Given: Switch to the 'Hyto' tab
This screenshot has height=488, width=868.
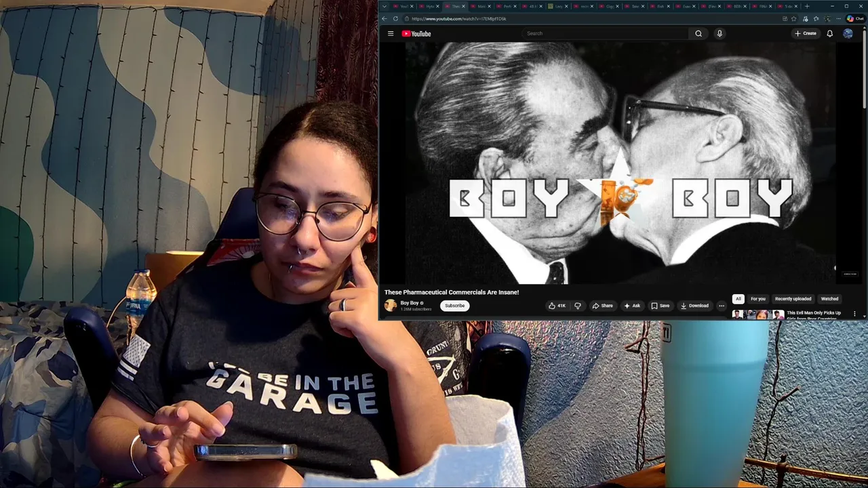Looking at the screenshot, I should click(x=429, y=6).
